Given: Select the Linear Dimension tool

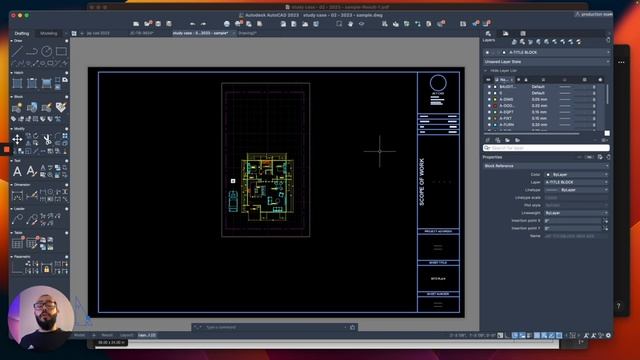Looking at the screenshot, I should [17, 196].
